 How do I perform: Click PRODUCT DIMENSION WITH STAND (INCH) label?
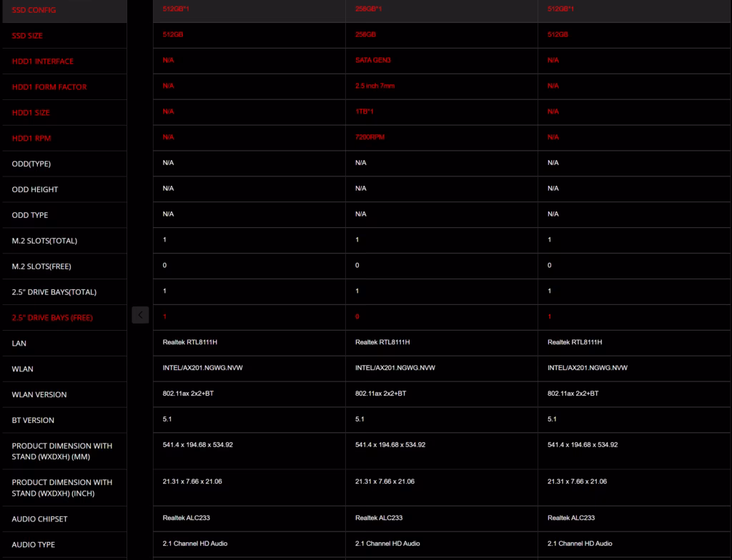pyautogui.click(x=62, y=488)
